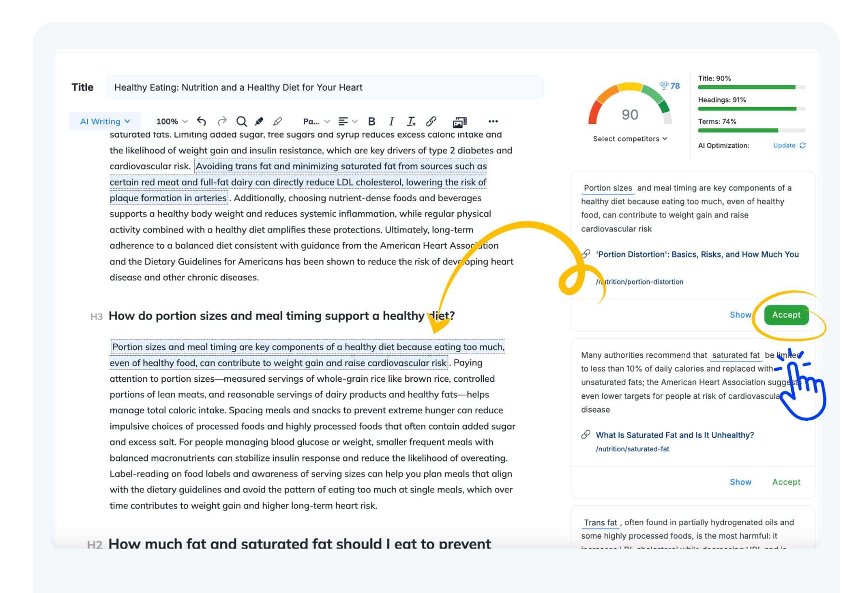Click the AI Optimization refresh icon
This screenshot has width=868, height=593.
pyautogui.click(x=802, y=145)
